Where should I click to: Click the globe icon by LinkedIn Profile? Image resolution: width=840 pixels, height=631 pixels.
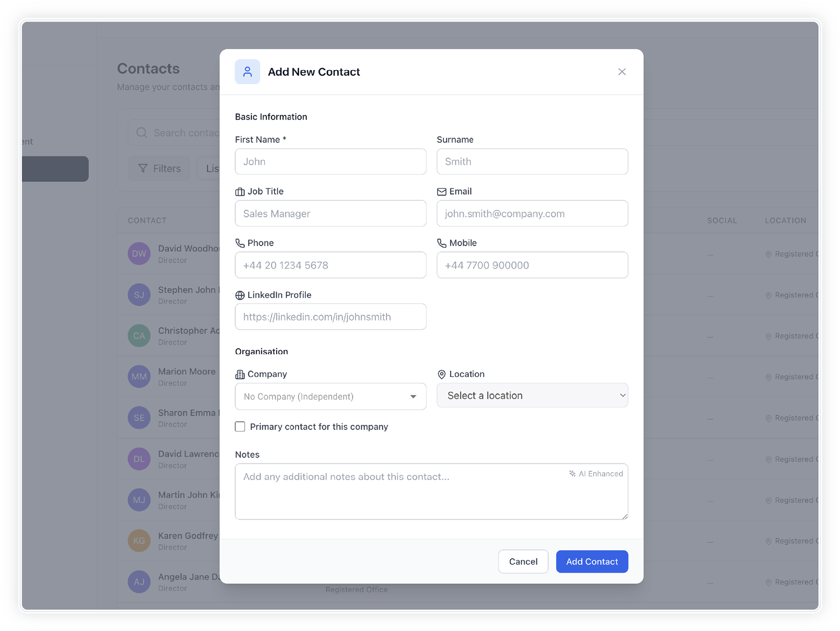coord(240,295)
